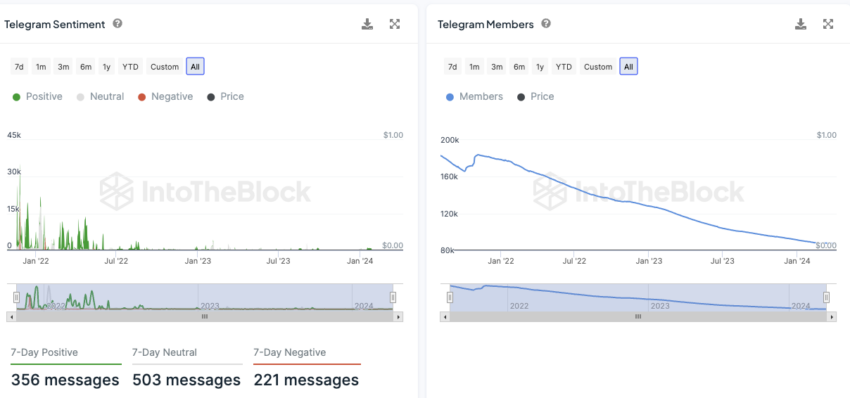
Task: Toggle Members series in Members legend
Action: [x=474, y=97]
